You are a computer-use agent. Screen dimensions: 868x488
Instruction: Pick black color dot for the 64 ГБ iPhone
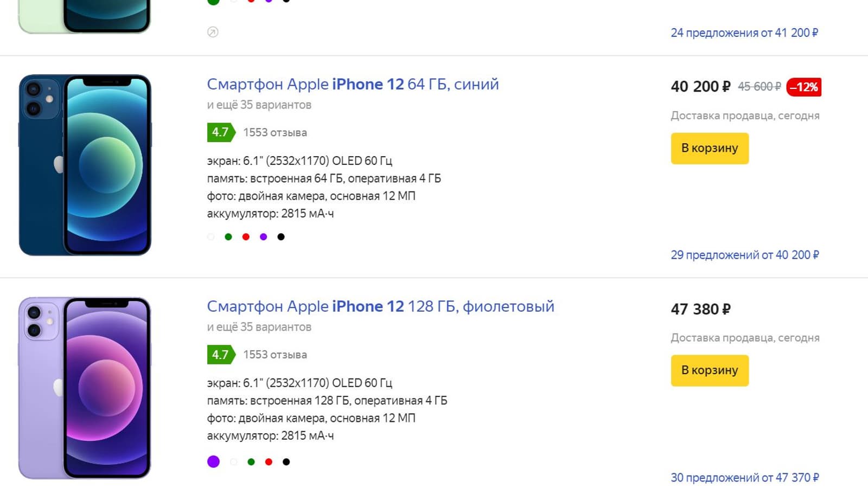tap(281, 237)
